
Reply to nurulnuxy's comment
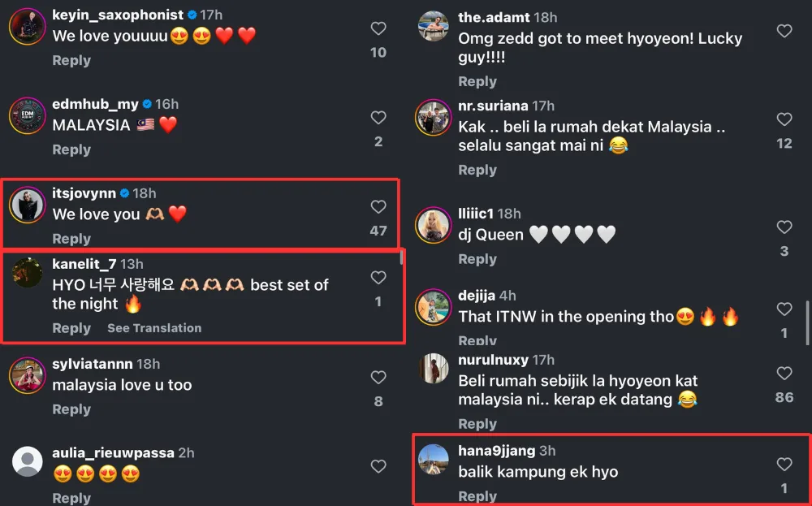tap(477, 424)
